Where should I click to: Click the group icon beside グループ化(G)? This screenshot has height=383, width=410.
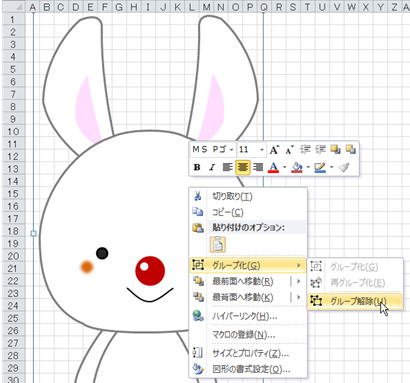(198, 265)
